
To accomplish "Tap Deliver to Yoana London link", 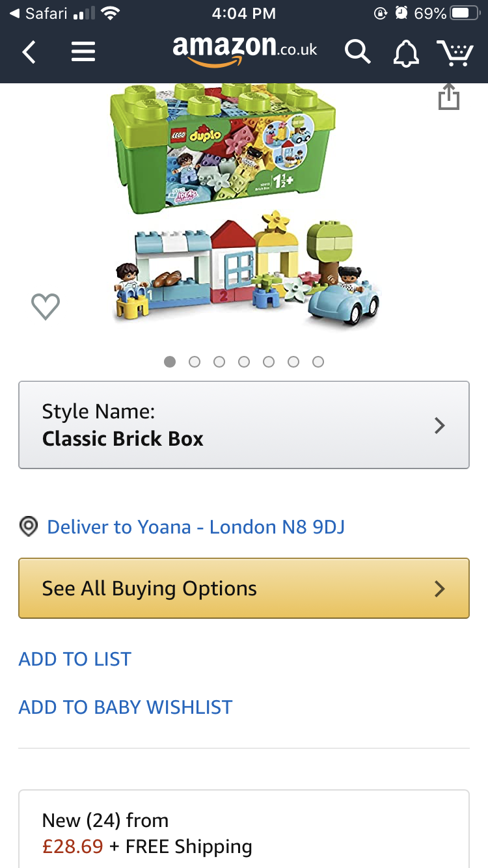I will tap(196, 526).
